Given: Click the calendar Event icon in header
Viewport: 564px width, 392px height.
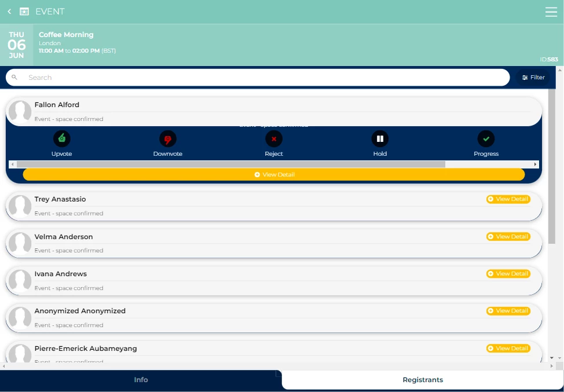Looking at the screenshot, I should [24, 12].
